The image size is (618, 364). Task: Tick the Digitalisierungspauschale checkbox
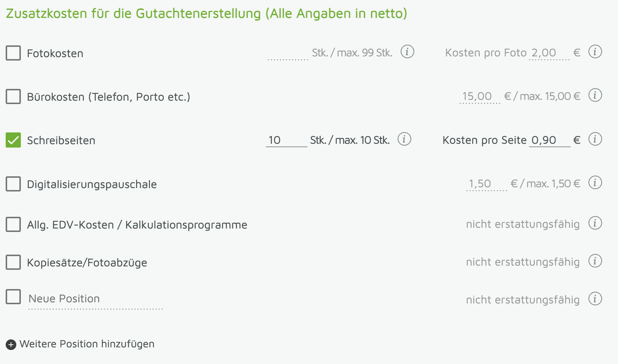pos(13,184)
